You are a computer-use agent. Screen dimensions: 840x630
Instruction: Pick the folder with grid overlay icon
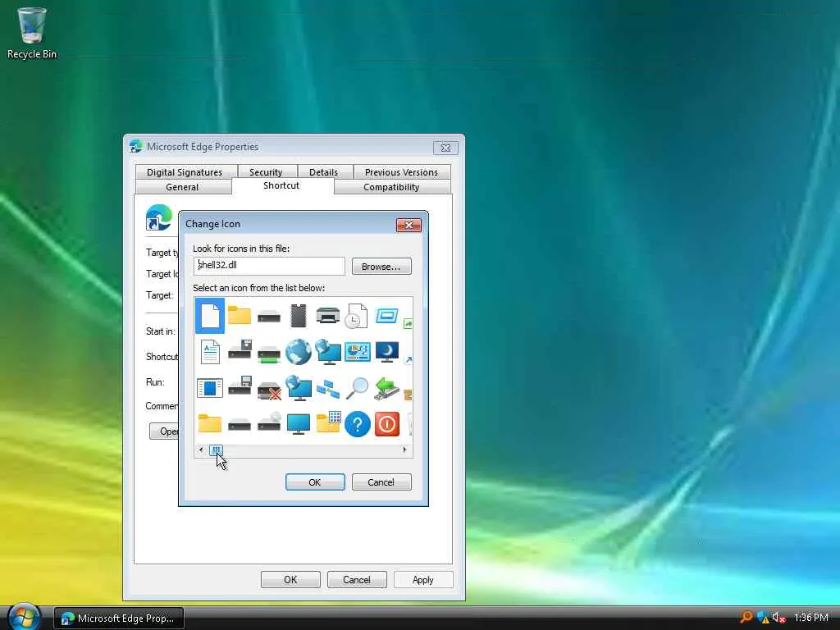[x=328, y=422]
